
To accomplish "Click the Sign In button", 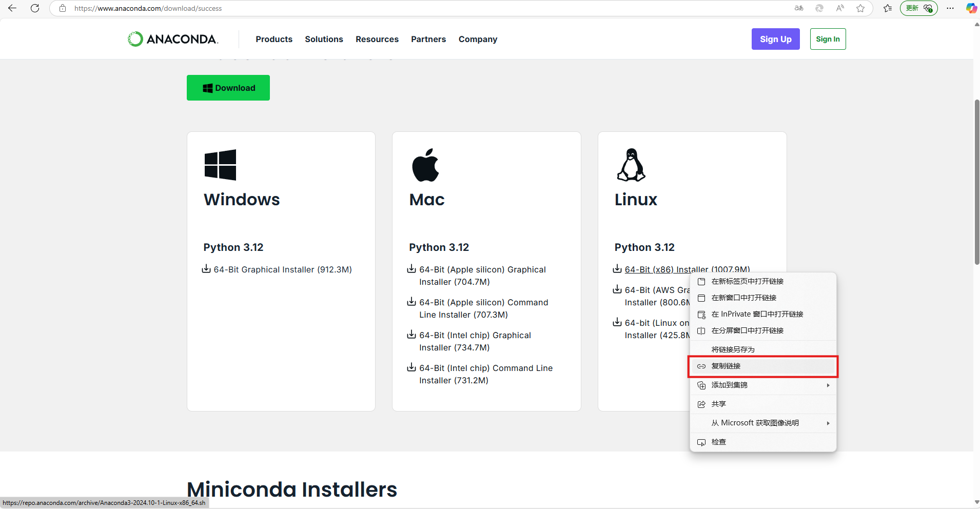I will tap(828, 39).
